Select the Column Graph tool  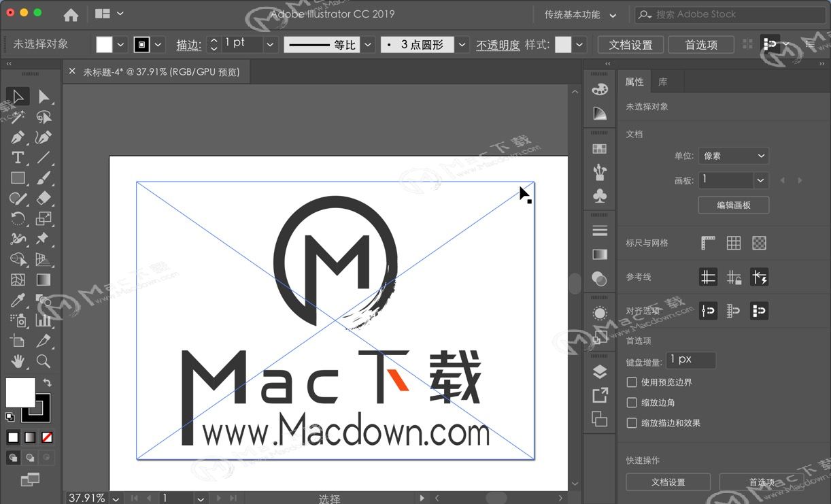[x=44, y=320]
